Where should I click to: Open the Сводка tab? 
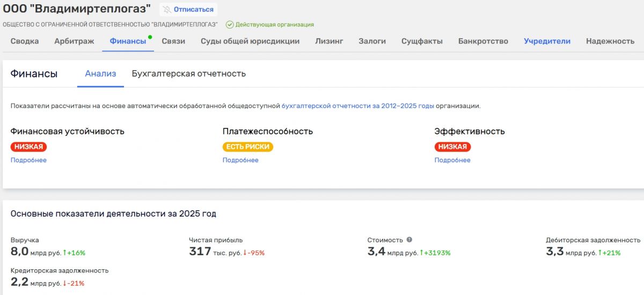25,41
